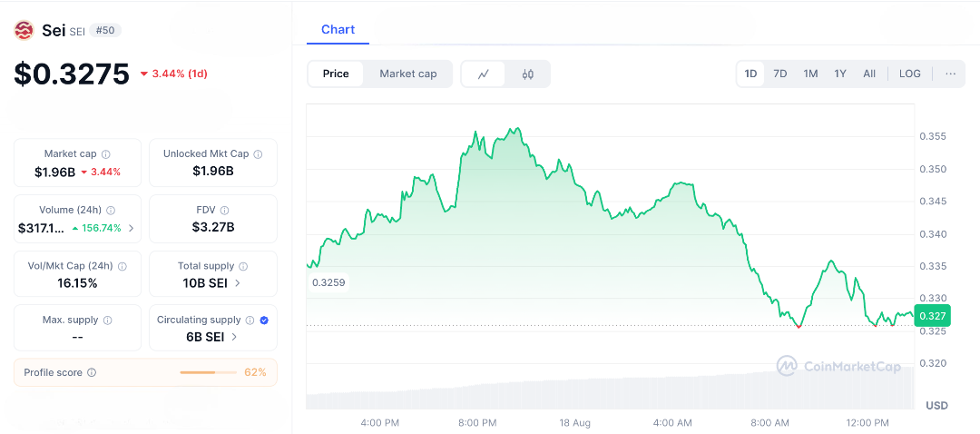Click the verified checkmark beside Circulating supply

coord(264,321)
